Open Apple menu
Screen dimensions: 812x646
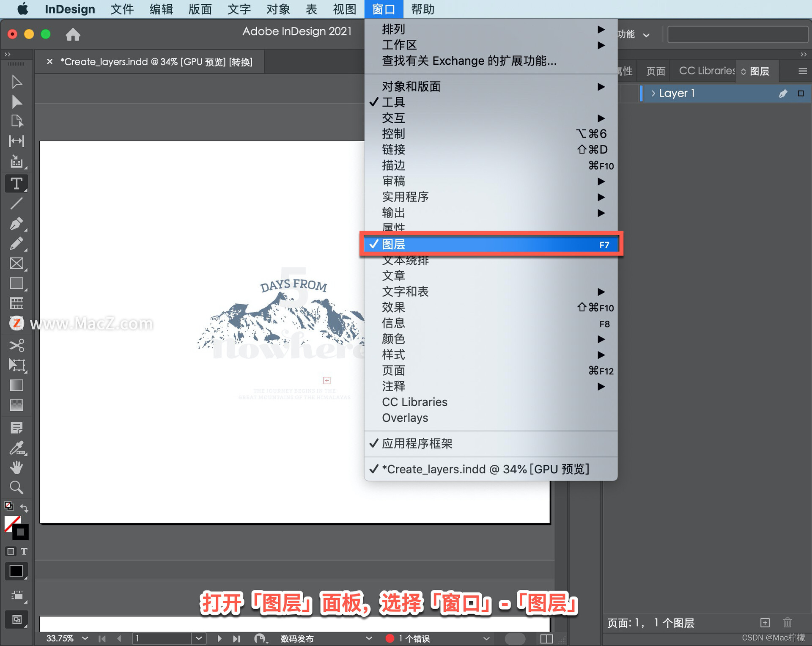tap(22, 9)
